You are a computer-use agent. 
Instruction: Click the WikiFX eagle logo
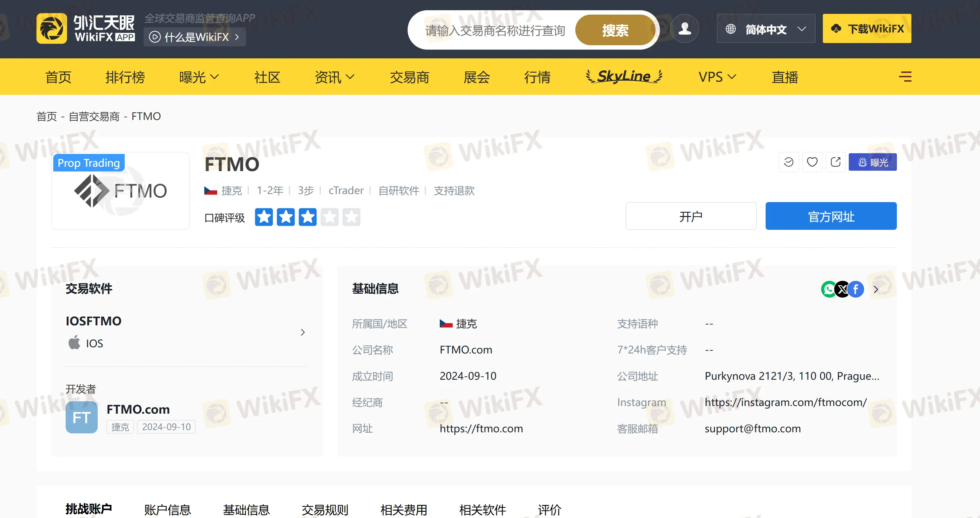pyautogui.click(x=52, y=29)
